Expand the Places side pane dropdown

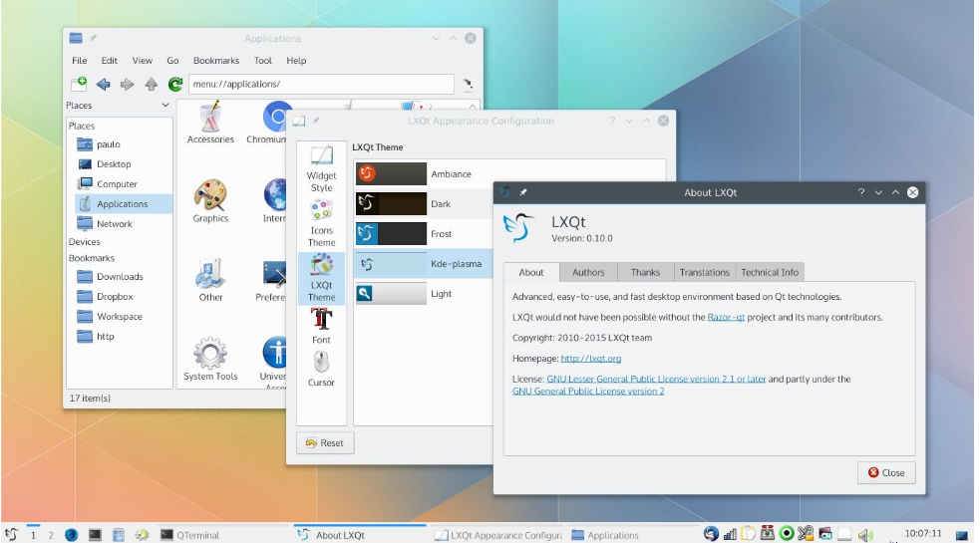(x=165, y=105)
